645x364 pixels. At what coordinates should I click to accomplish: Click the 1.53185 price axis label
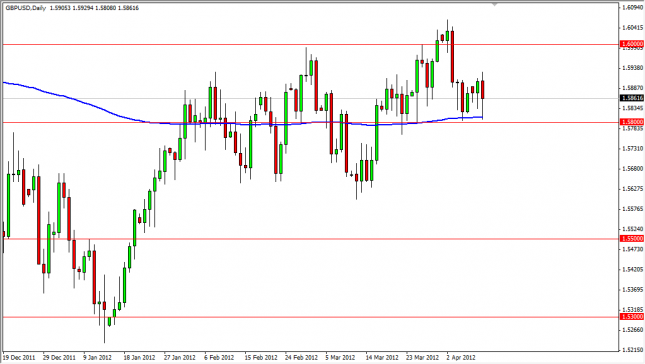tap(633, 310)
